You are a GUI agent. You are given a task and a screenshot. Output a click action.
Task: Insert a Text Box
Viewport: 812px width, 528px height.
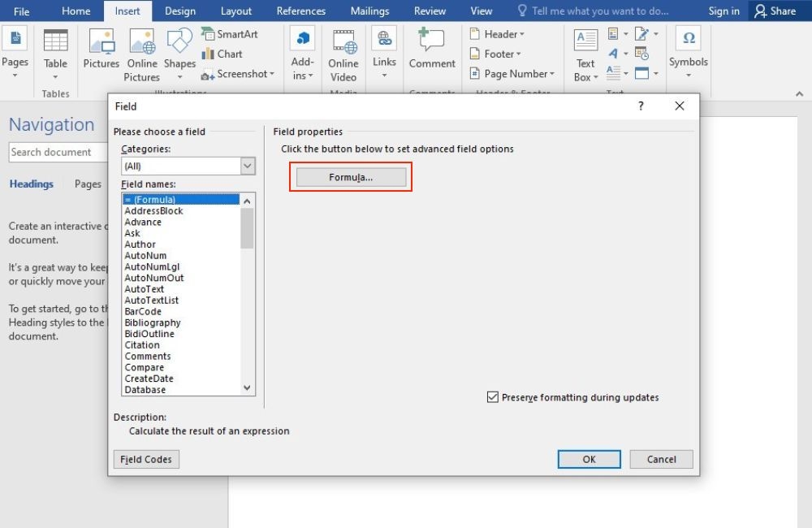coord(585,55)
